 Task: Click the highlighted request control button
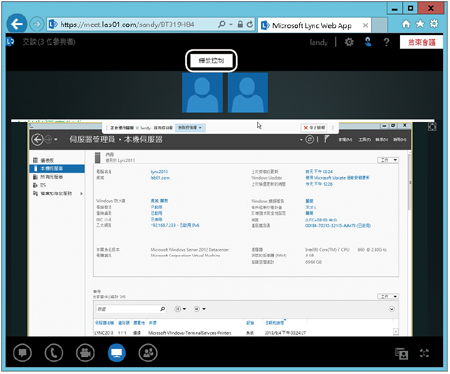211,61
